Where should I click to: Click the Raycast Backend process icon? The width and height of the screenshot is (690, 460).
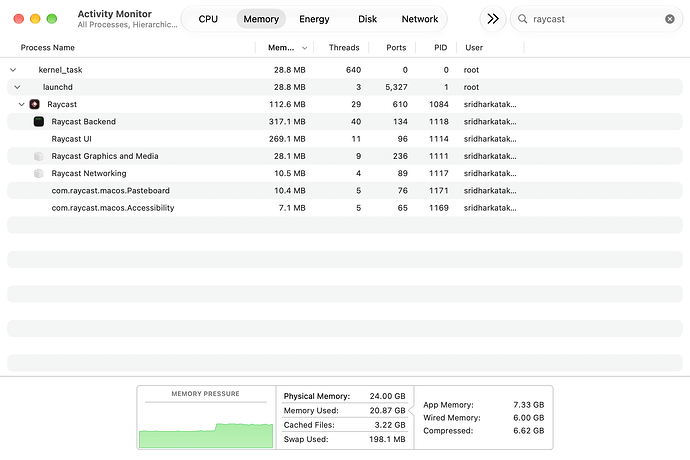(x=39, y=121)
